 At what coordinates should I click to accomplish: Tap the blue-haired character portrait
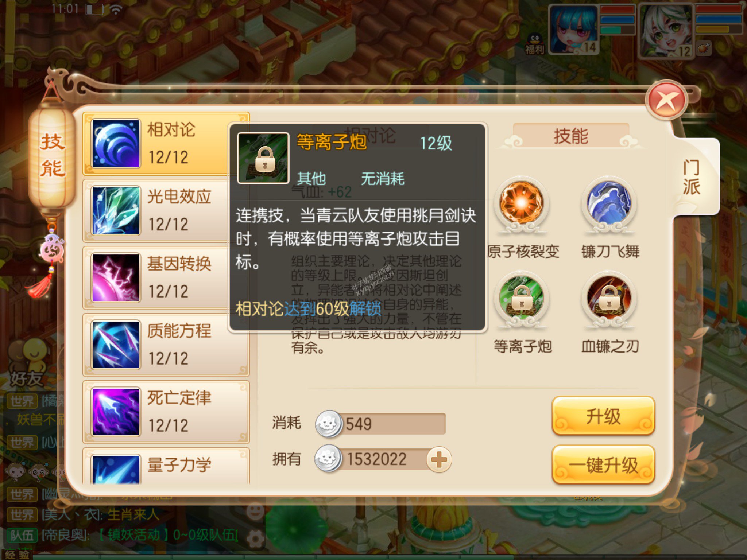(x=573, y=30)
